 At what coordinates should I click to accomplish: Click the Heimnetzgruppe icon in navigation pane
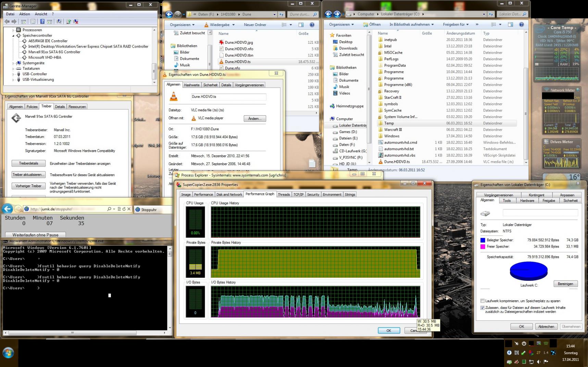point(332,106)
